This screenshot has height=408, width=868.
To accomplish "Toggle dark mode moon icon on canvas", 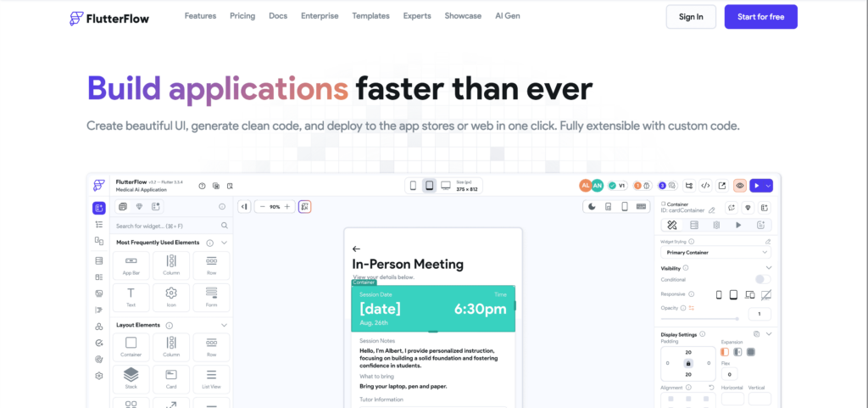I will [592, 206].
